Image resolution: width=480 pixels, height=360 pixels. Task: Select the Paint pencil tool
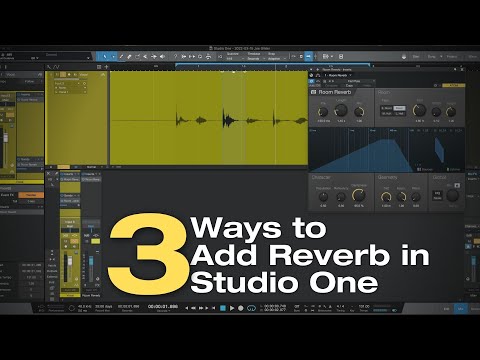[121, 57]
